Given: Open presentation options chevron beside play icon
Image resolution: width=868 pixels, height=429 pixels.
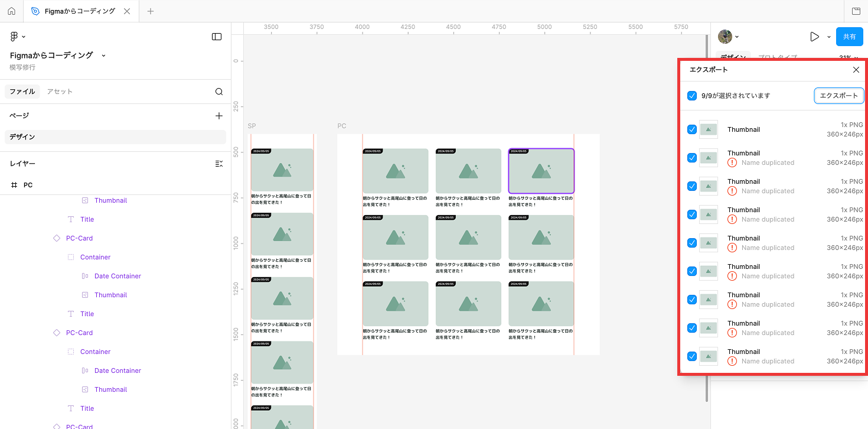Looking at the screenshot, I should tap(828, 37).
